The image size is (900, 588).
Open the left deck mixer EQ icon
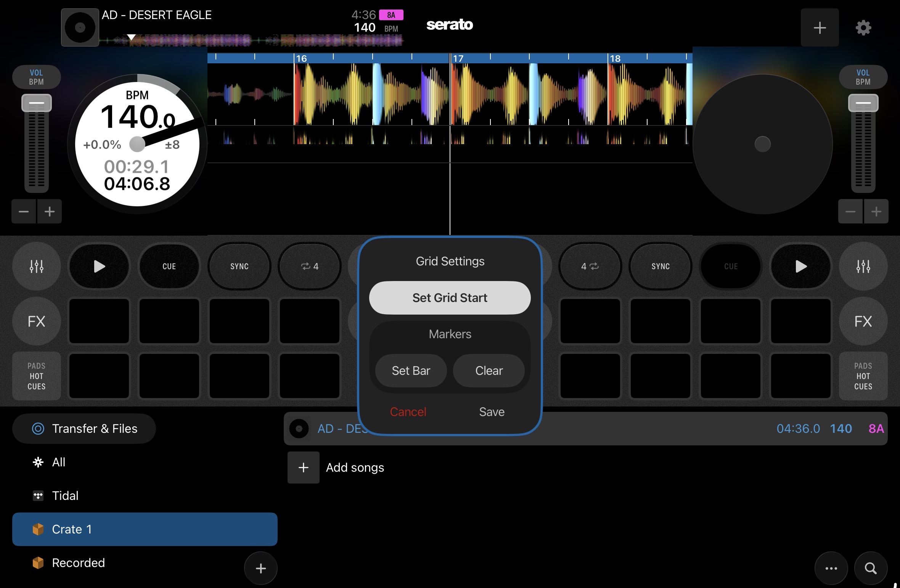click(x=37, y=266)
